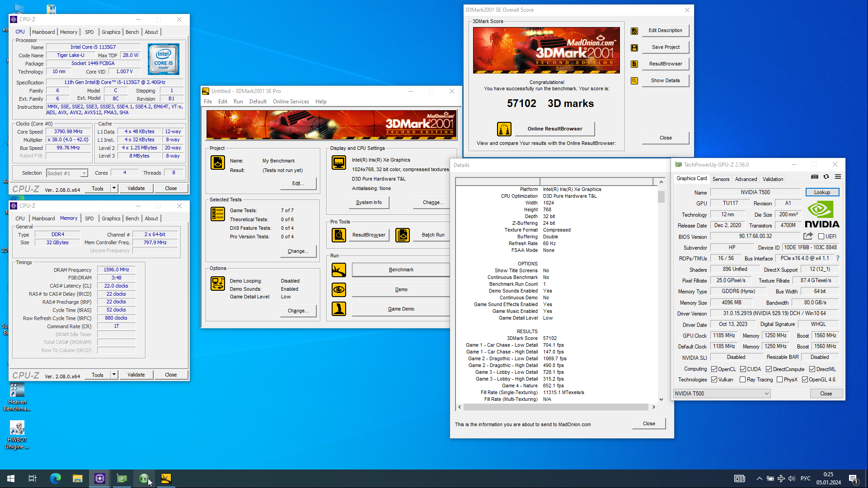Open Bench tab in top CPU-Z window
Screen dimensions: 868x488
pos(132,32)
